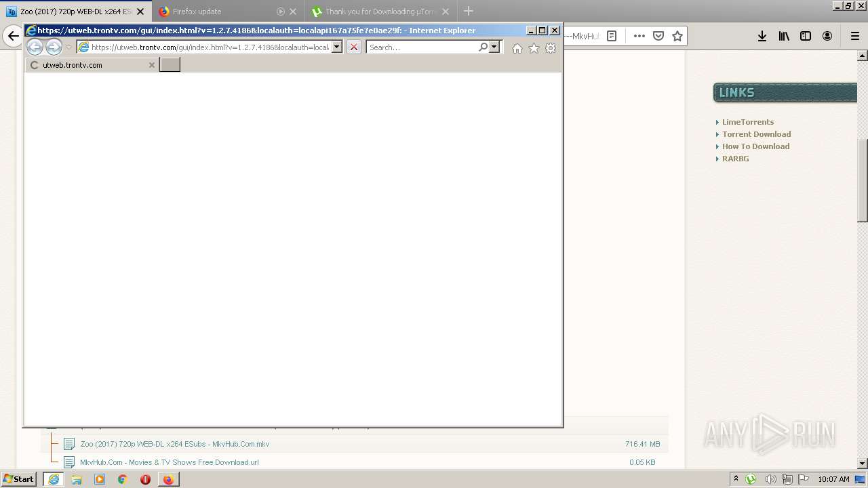
Task: Click the Firefox page scrollbar thumb
Action: pos(863,180)
